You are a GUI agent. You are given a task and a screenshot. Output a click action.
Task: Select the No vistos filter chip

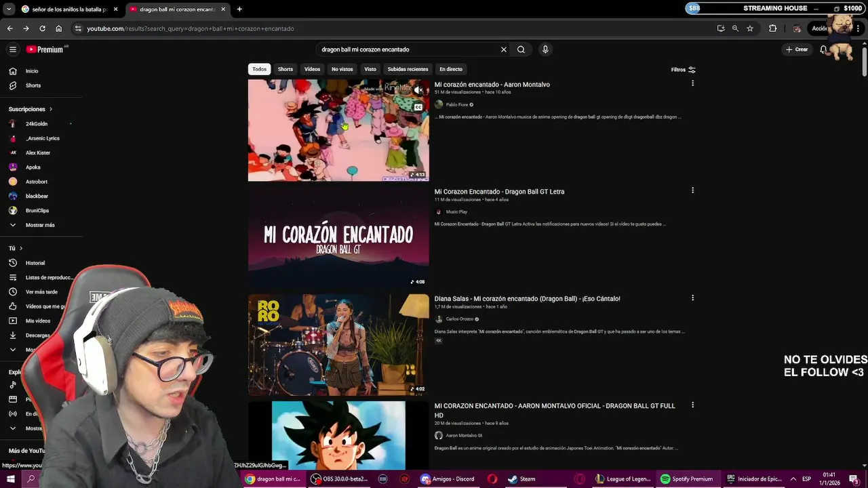[342, 69]
